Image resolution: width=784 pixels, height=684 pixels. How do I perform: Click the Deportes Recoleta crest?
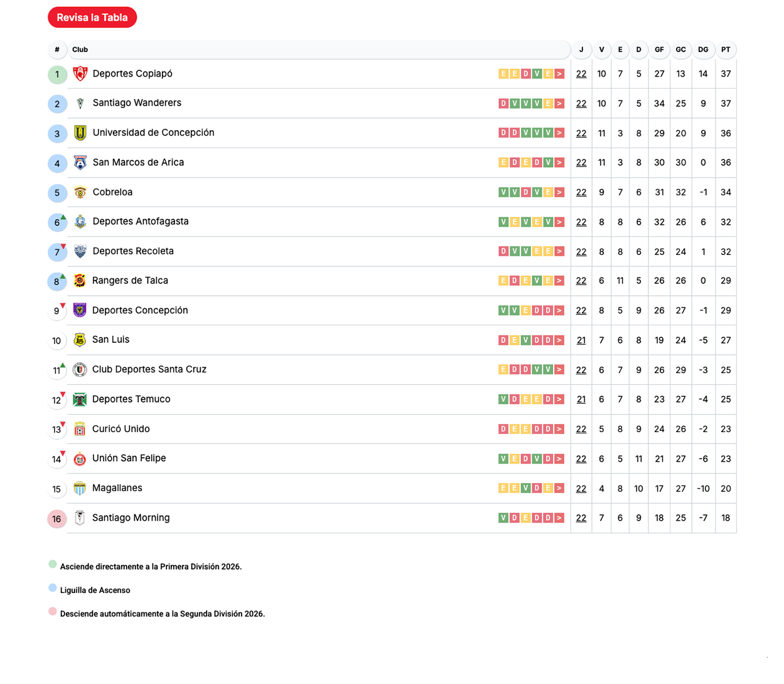[80, 251]
